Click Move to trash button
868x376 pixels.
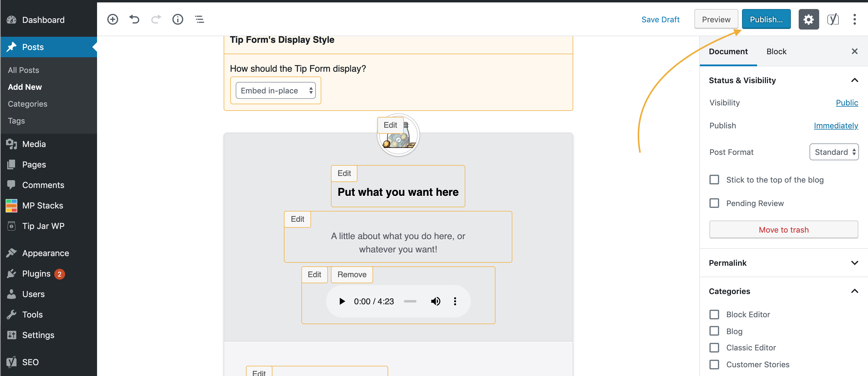783,230
